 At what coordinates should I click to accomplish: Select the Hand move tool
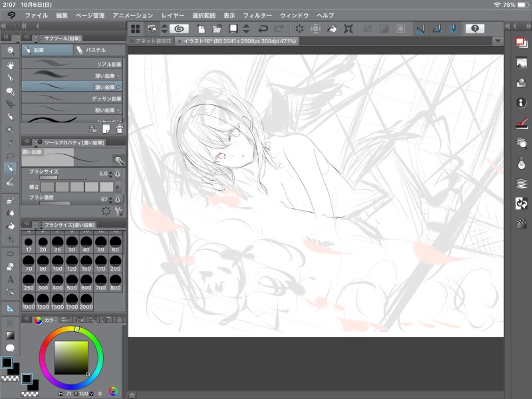pyautogui.click(x=11, y=65)
